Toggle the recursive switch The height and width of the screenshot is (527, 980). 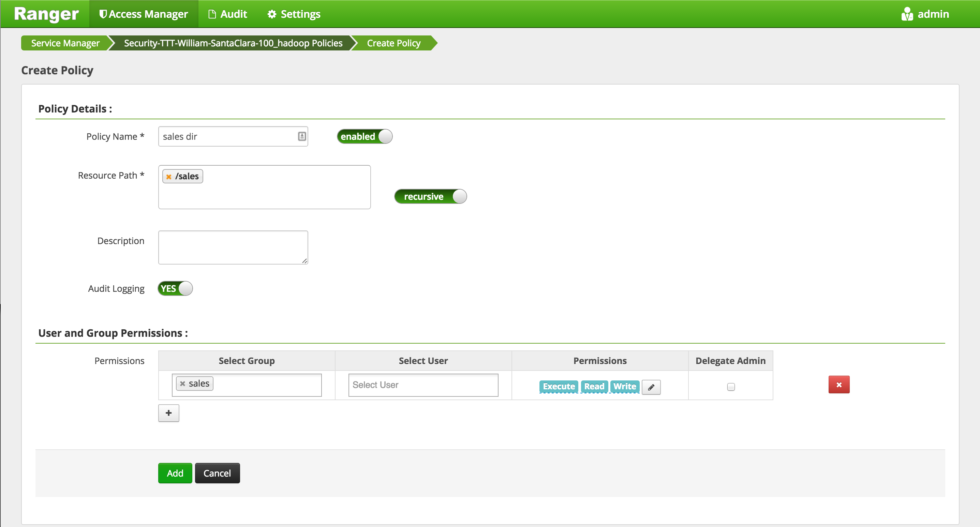click(430, 197)
